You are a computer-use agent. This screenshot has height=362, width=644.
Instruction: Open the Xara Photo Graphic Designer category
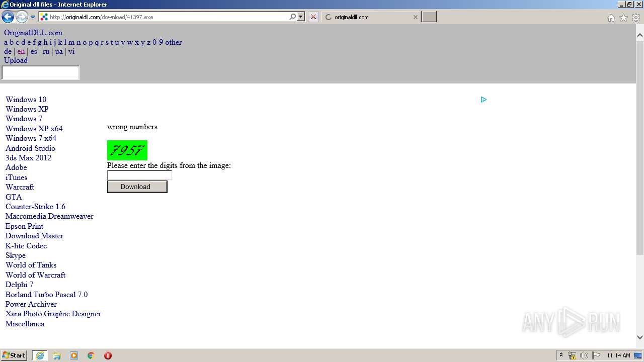(53, 314)
